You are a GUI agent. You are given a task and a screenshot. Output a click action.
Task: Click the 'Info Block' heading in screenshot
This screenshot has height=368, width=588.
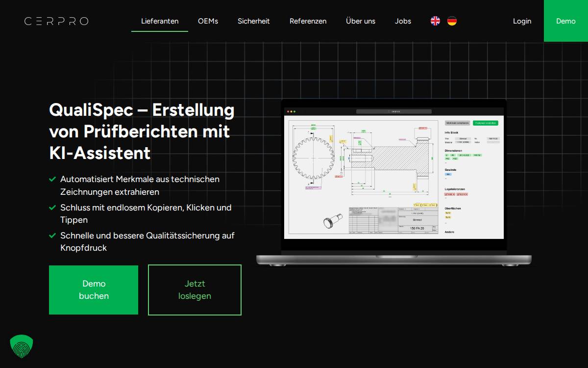click(451, 132)
